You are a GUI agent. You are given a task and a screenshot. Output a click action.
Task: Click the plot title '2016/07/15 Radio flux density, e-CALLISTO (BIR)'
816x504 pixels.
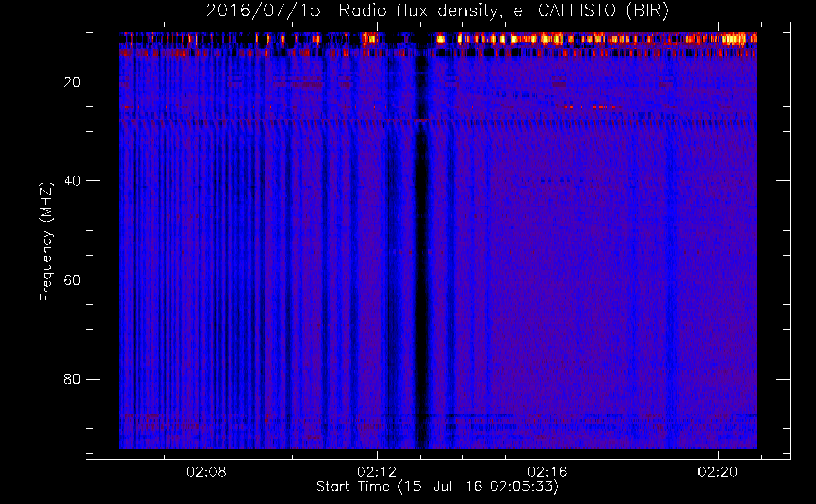coord(437,11)
